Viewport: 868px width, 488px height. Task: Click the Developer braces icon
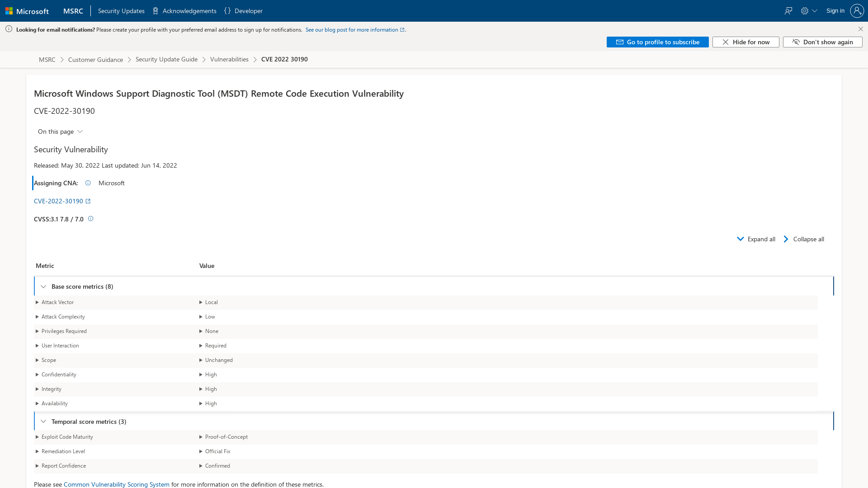coord(227,11)
